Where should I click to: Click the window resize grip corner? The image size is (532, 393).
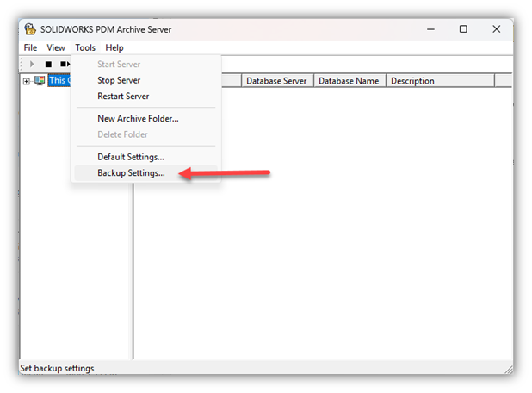(x=509, y=370)
